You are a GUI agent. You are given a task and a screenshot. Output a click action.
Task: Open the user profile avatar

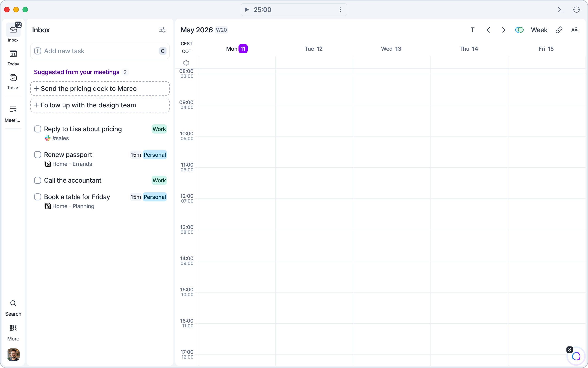coord(13,354)
